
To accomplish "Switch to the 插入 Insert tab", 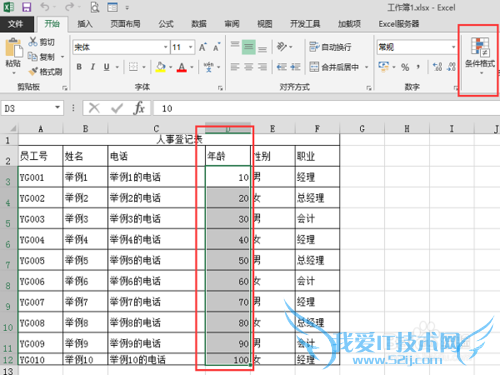I will click(85, 24).
